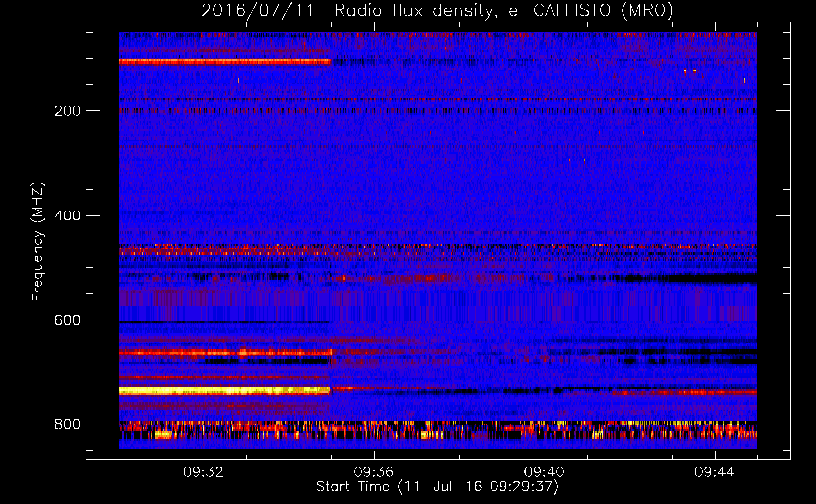Click the 09:44 time tick label
Viewport: 816px width, 504px height.
pyautogui.click(x=715, y=472)
